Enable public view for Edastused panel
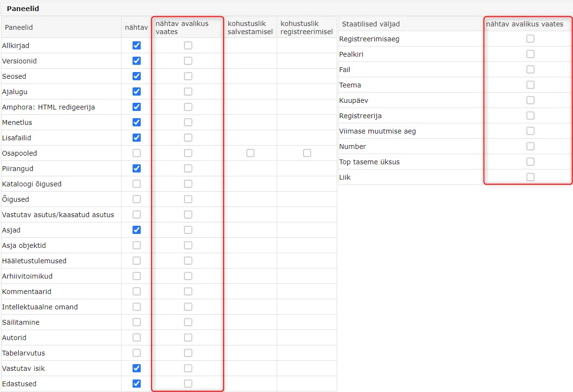 pos(188,383)
